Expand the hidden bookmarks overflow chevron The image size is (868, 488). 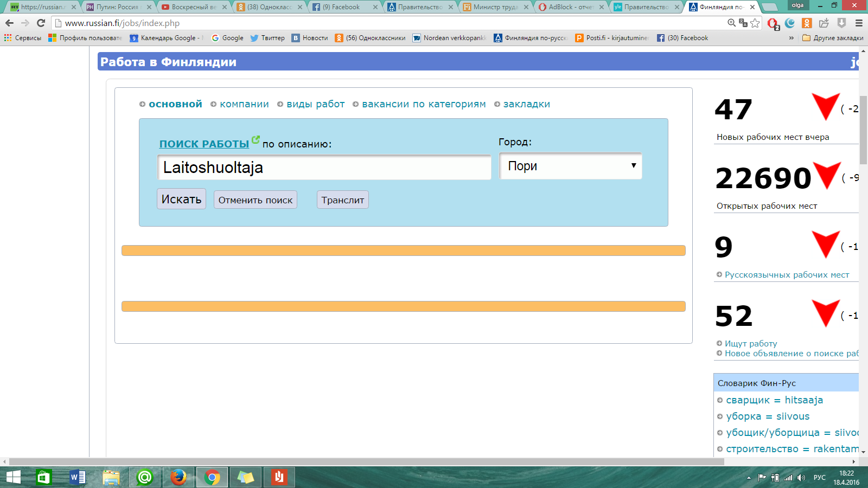click(x=791, y=38)
